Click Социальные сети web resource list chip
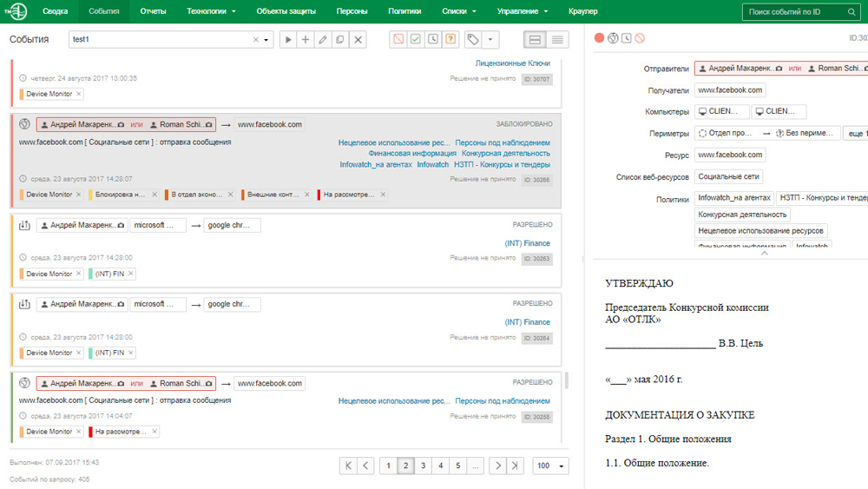The image size is (868, 489). point(728,176)
